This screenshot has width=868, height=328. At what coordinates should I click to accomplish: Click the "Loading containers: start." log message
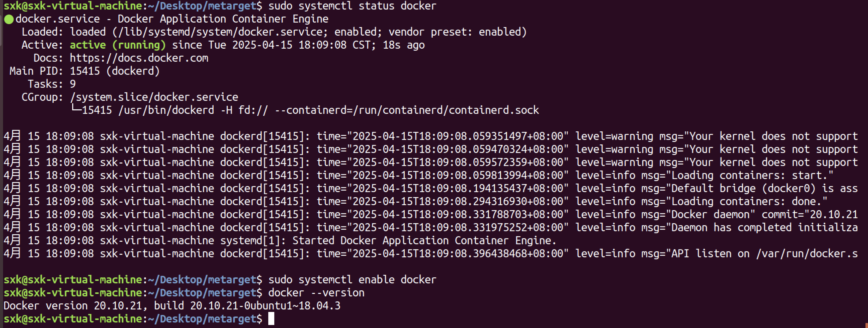[751, 175]
